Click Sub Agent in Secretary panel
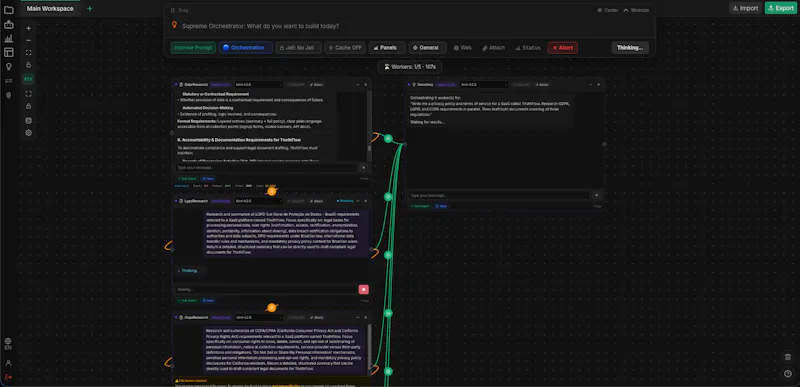This screenshot has height=387, width=800. pos(420,206)
